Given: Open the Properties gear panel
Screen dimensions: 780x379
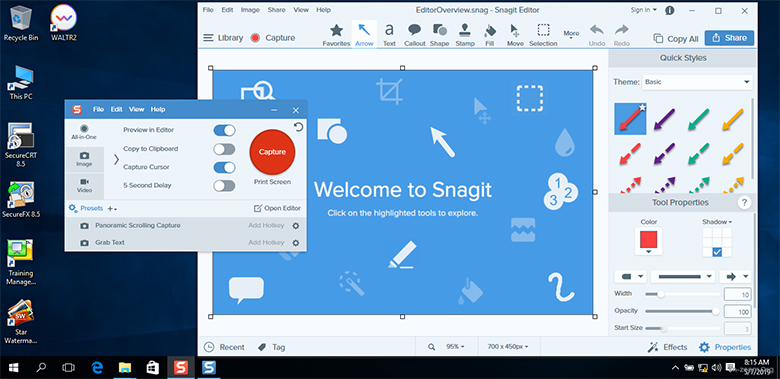Looking at the screenshot, I should 724,347.
